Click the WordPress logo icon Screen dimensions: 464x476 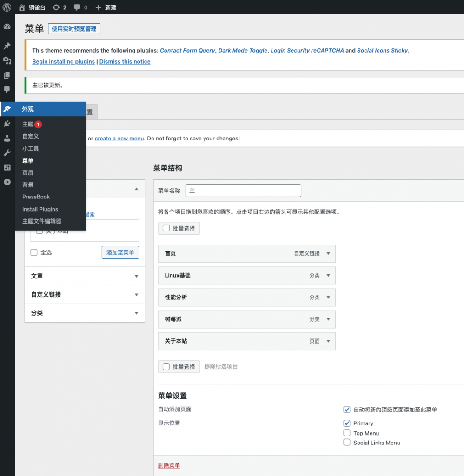point(7,7)
